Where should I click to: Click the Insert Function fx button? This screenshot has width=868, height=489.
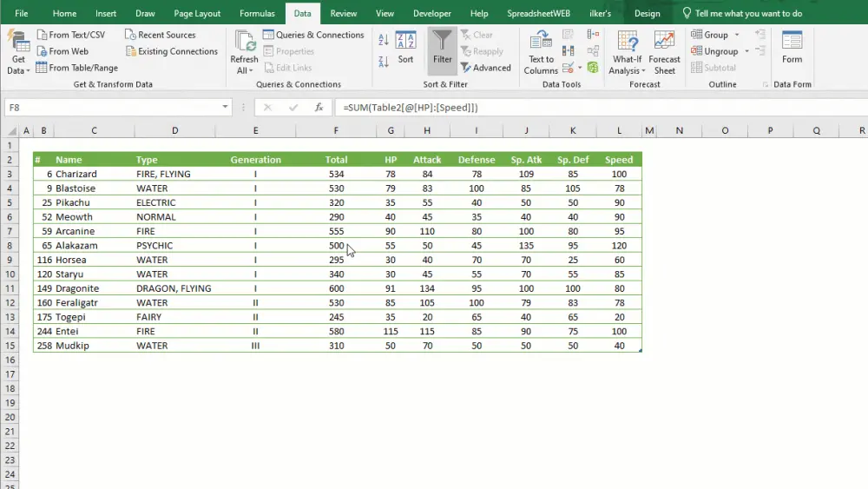319,108
